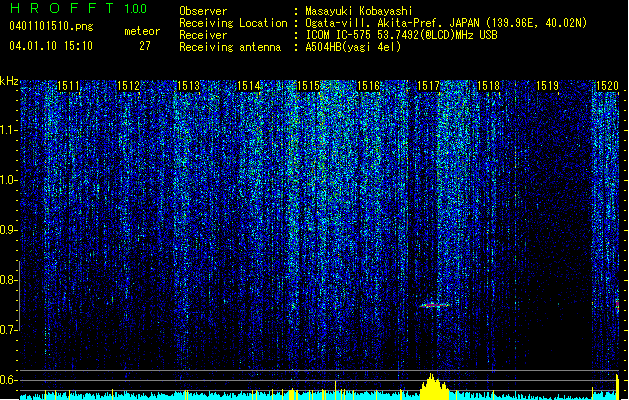
Task: Click the 'Receiving antenna' label
Action: click(230, 47)
